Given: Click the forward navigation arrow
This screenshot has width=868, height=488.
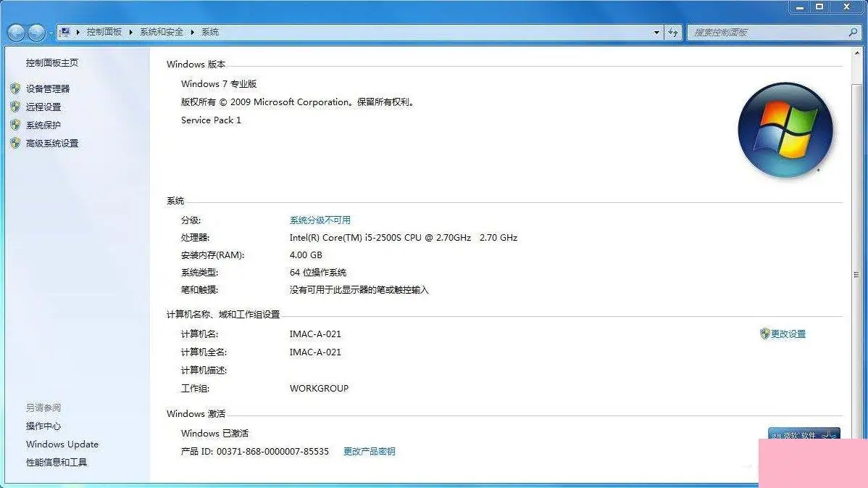Looking at the screenshot, I should point(35,32).
